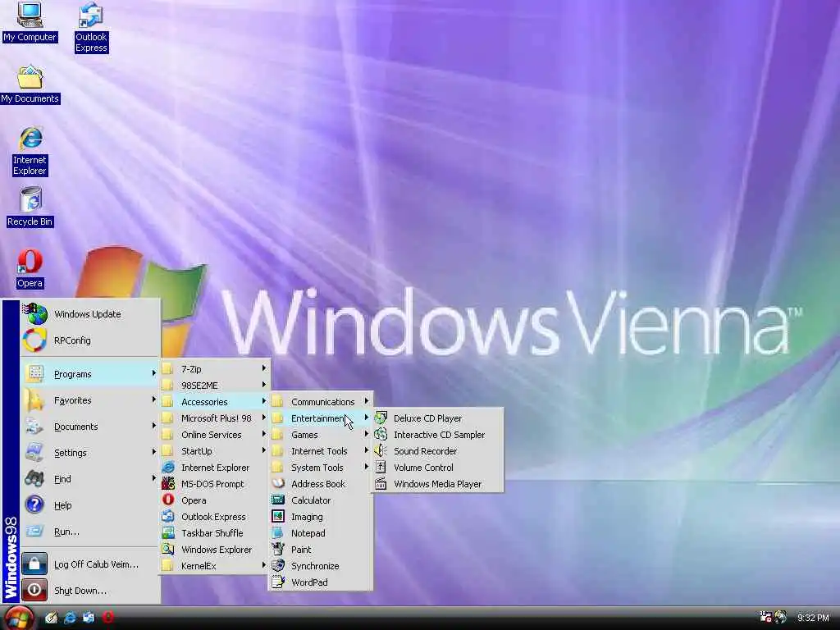Click the first quick launch notepad icon
This screenshot has height=630, width=840.
tap(51, 618)
